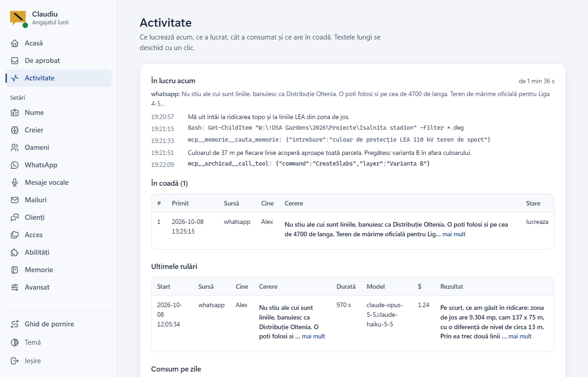Click the Memorie notebook icon
The width and height of the screenshot is (588, 377).
click(x=15, y=270)
